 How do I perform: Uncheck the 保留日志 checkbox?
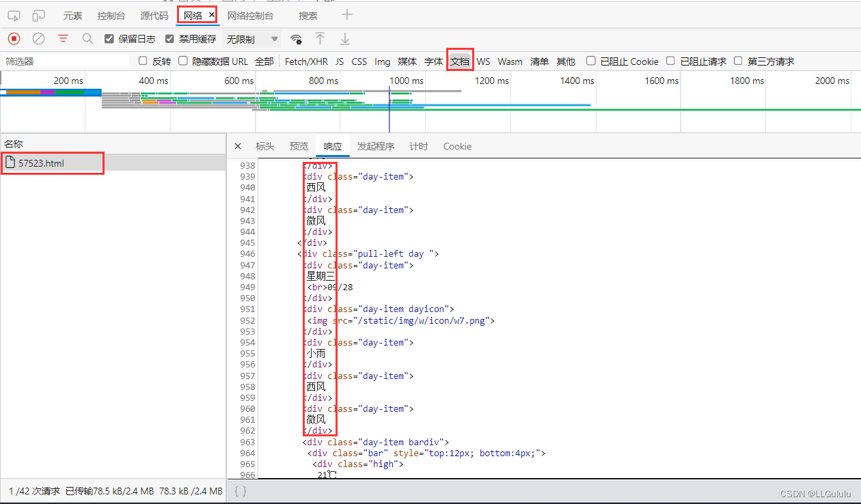(109, 39)
